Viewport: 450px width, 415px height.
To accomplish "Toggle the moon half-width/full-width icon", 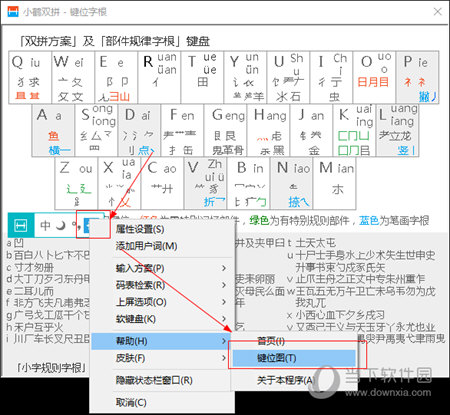I will (61, 226).
